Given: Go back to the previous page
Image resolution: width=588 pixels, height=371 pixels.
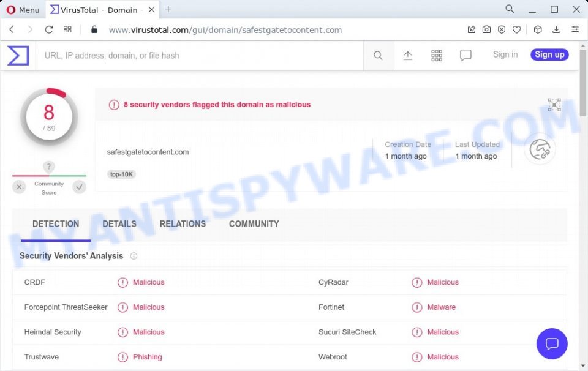Looking at the screenshot, I should [12, 29].
